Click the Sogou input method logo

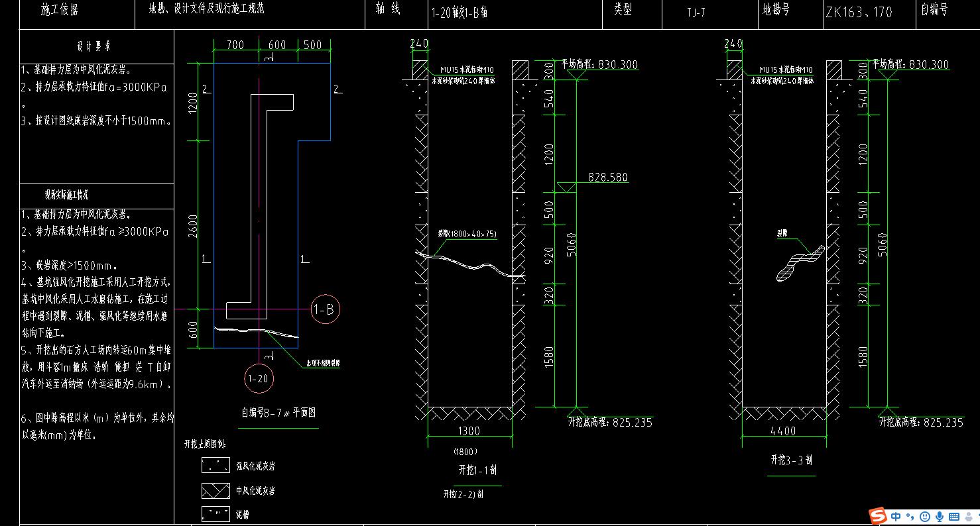[879, 515]
